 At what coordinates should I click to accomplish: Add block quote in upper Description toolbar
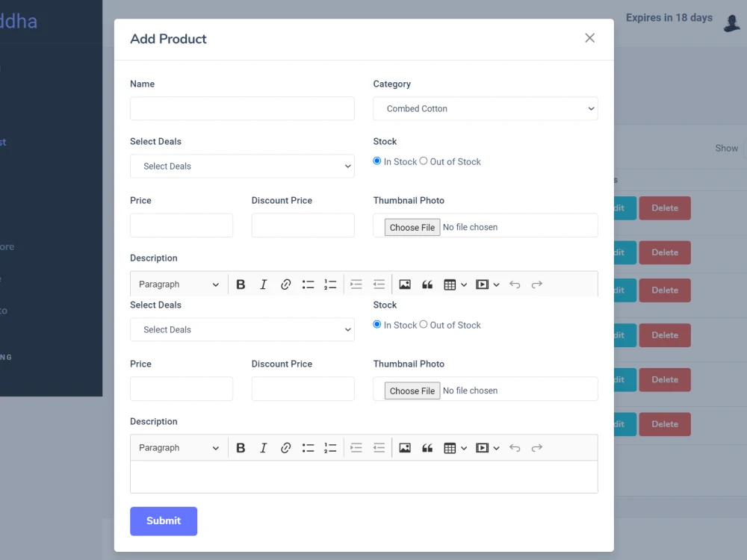coord(427,284)
